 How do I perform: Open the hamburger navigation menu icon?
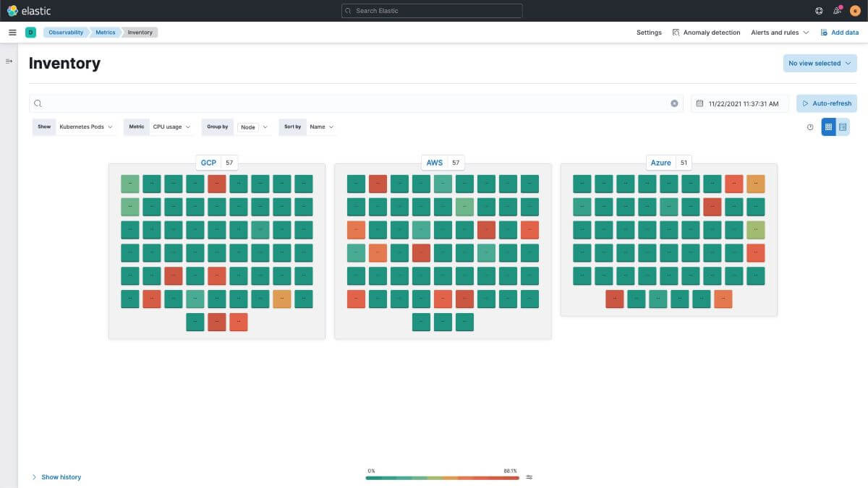tap(12, 32)
